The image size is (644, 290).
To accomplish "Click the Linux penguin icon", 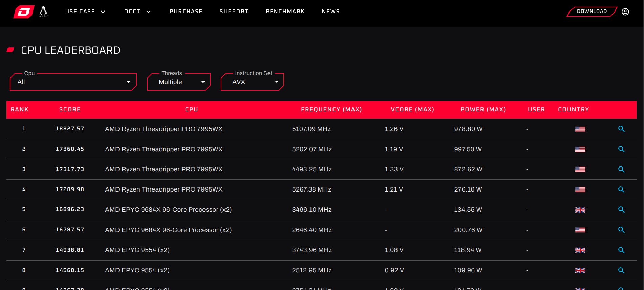I will tap(43, 12).
